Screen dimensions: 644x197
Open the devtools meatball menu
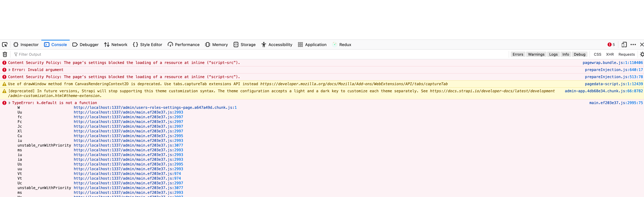coord(633,45)
